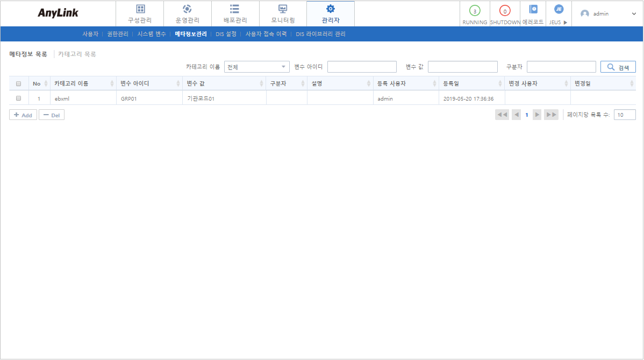This screenshot has height=360, width=644.
Task: Select the 운영관리 module icon
Action: click(188, 13)
